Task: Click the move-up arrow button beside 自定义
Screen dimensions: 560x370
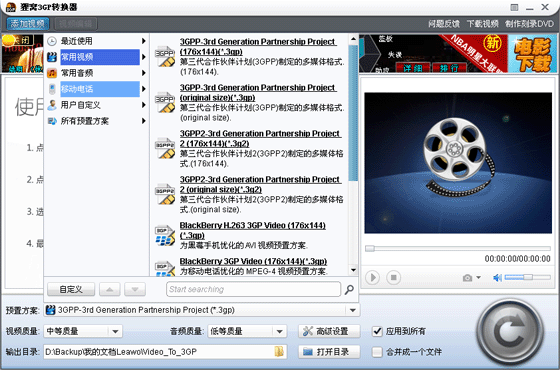Action: 110,289
